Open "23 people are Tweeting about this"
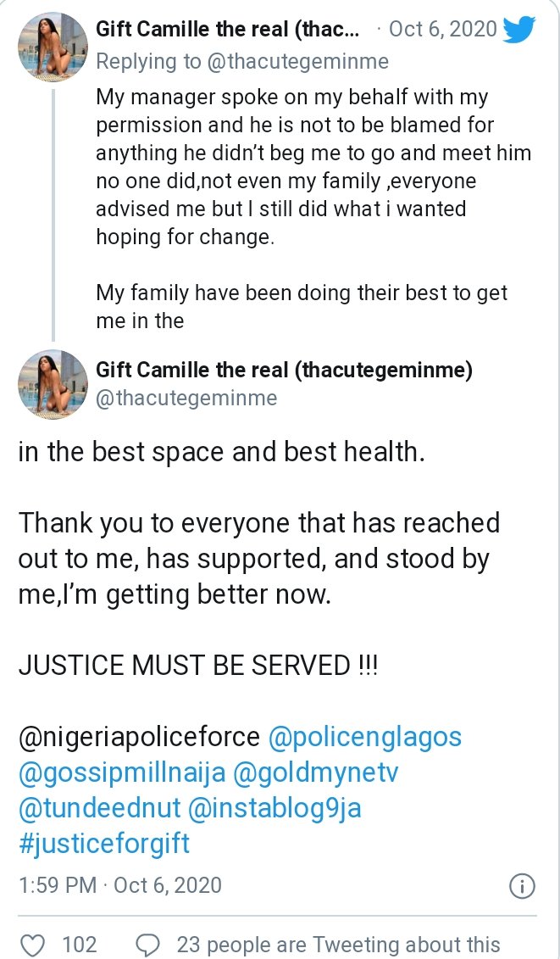The width and height of the screenshot is (560, 959). [x=338, y=945]
